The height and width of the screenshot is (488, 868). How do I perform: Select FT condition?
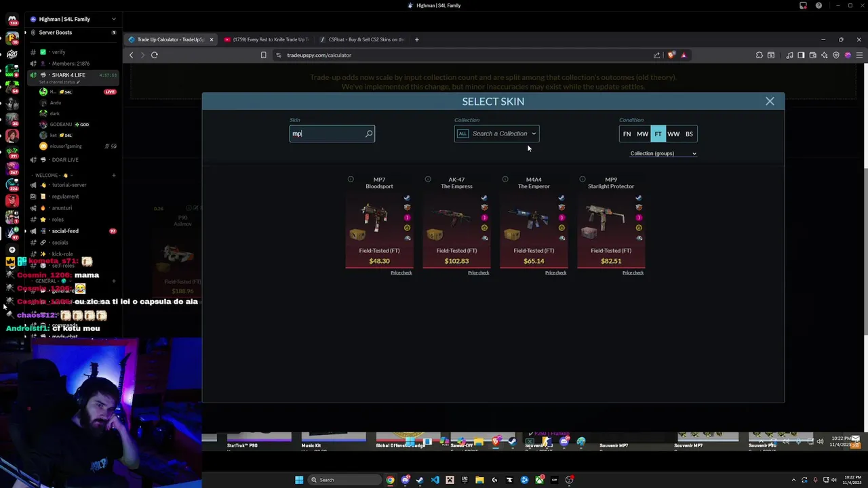point(658,134)
